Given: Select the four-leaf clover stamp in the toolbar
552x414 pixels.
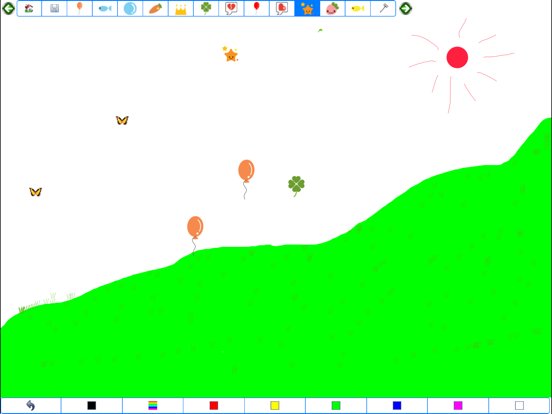Looking at the screenshot, I should [206, 8].
